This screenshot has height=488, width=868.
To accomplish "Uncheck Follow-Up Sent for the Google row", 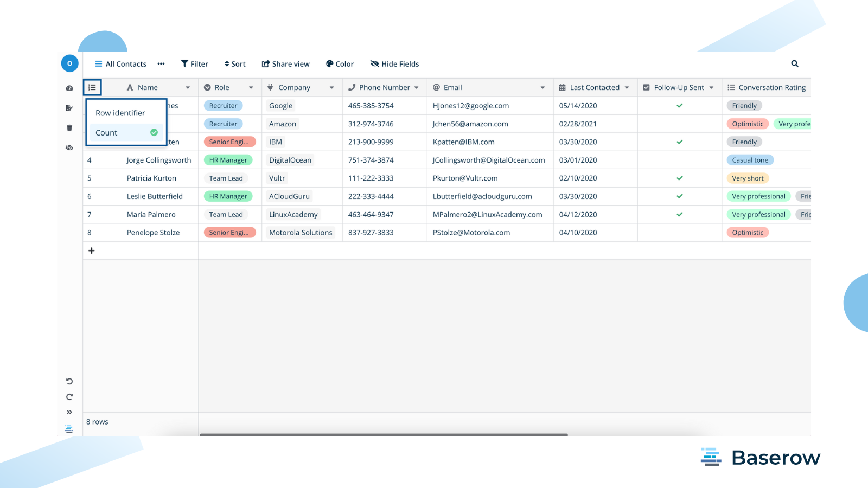I will pyautogui.click(x=680, y=106).
